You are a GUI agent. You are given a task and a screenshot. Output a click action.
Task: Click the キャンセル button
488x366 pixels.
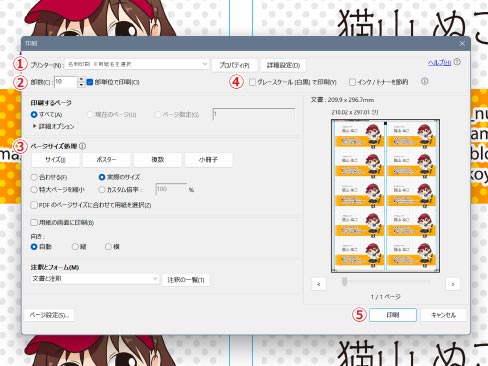pyautogui.click(x=443, y=315)
